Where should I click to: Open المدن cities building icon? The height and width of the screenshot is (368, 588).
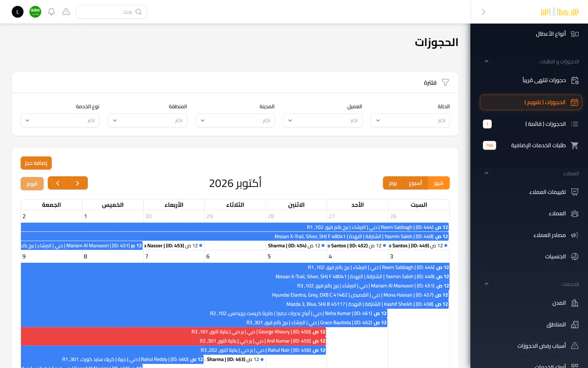tap(575, 303)
